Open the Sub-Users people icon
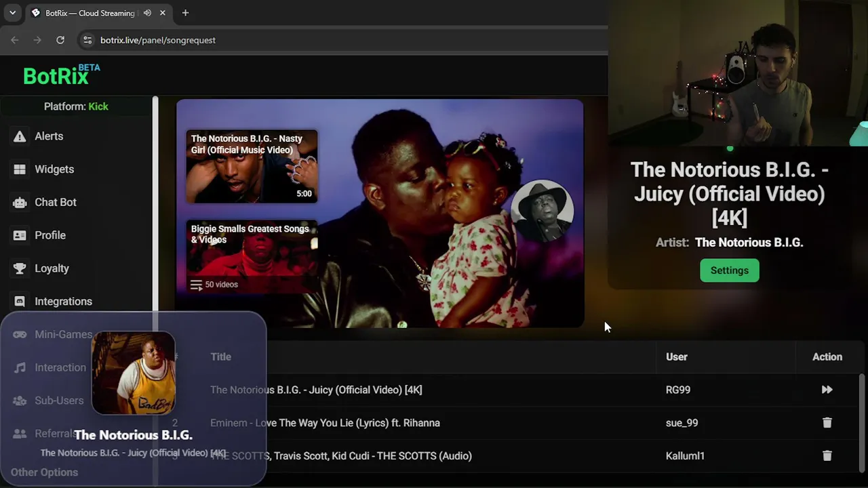This screenshot has width=868, height=488. pos(20,401)
